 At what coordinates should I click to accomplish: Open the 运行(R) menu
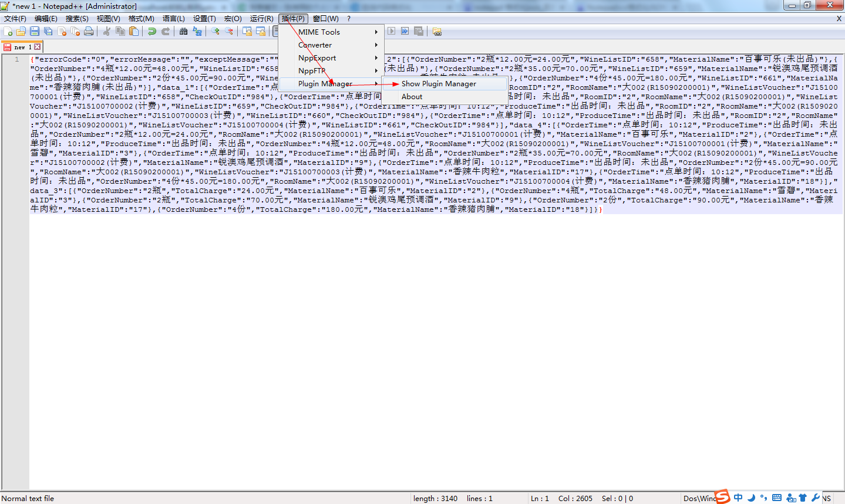pos(261,19)
